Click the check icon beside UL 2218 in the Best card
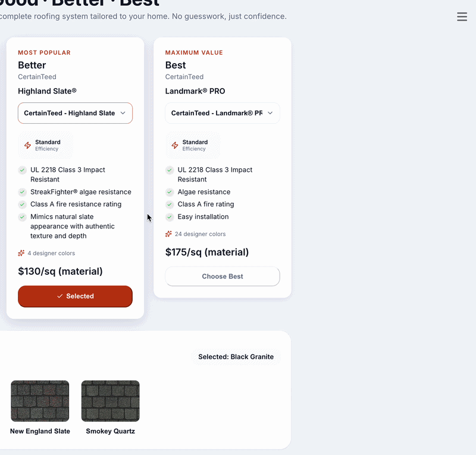The image size is (476, 455). pyautogui.click(x=170, y=170)
